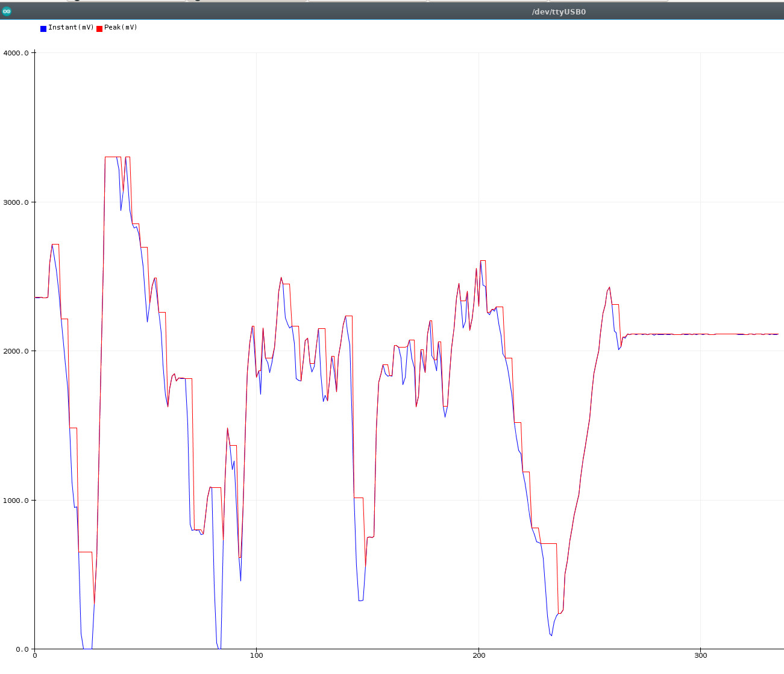Click the /dev/ttyUSB0 window title
This screenshot has height=674, width=784.
[x=559, y=11]
